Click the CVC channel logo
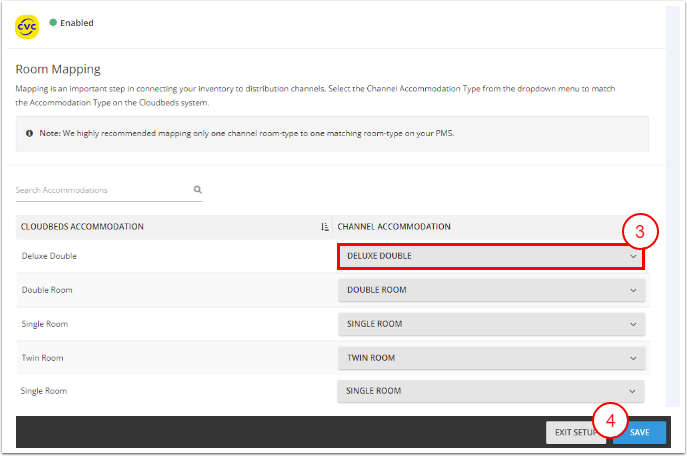Image resolution: width=687 pixels, height=456 pixels. pyautogui.click(x=27, y=26)
